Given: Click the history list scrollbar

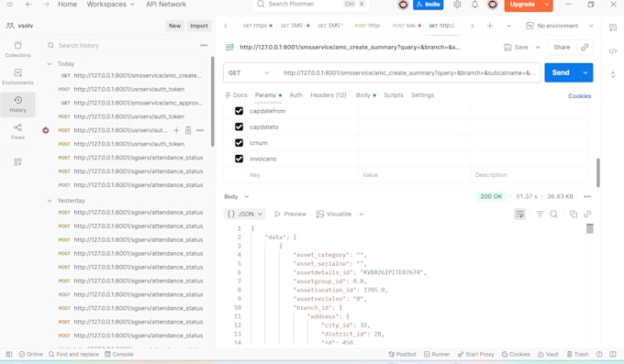Looking at the screenshot, I should pos(213,102).
